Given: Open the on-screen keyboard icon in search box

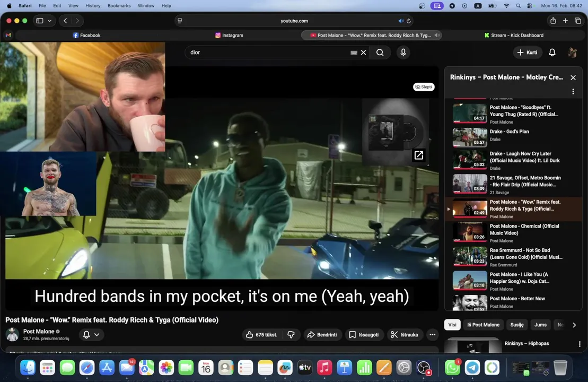Looking at the screenshot, I should click(354, 53).
